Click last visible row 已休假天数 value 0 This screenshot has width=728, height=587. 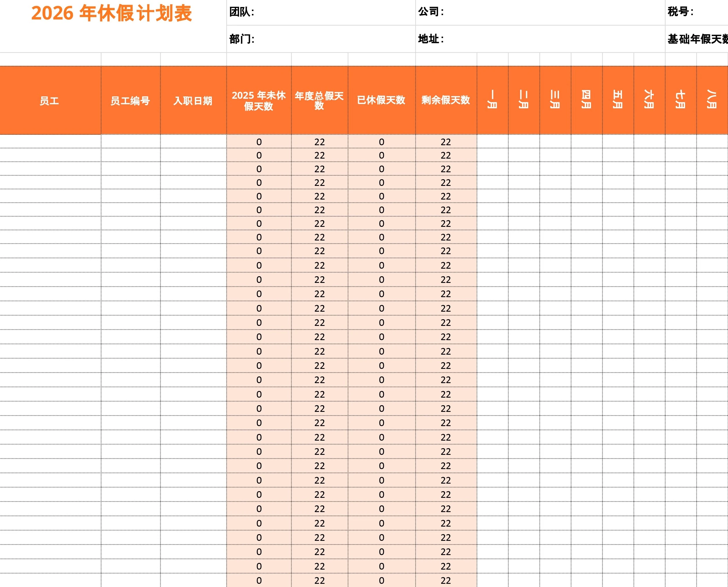click(382, 580)
